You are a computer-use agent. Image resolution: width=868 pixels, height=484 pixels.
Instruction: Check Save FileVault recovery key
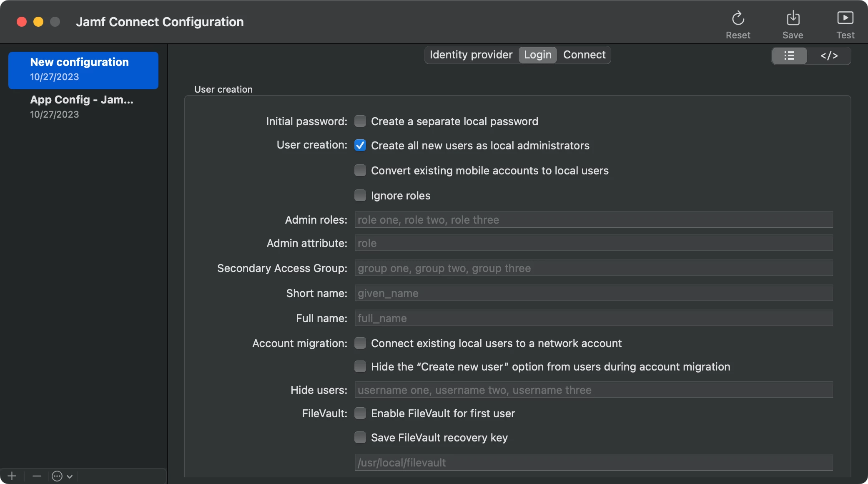coord(360,437)
